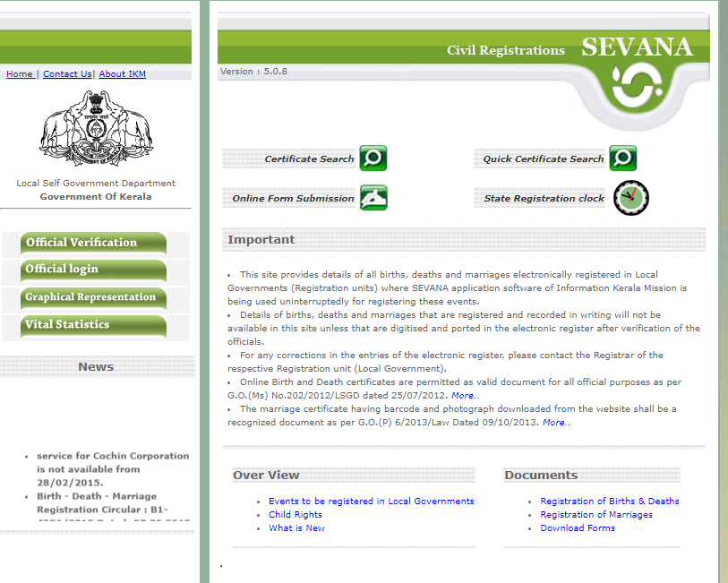Select the Official login menu button
Image resolution: width=728 pixels, height=583 pixels.
coord(93,270)
